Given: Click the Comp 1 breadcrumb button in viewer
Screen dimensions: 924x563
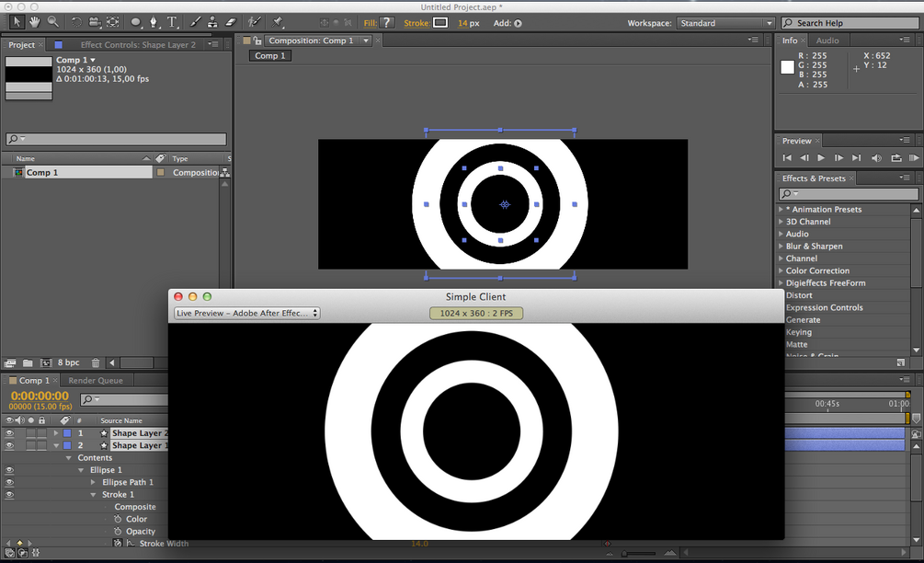Looking at the screenshot, I should 270,56.
